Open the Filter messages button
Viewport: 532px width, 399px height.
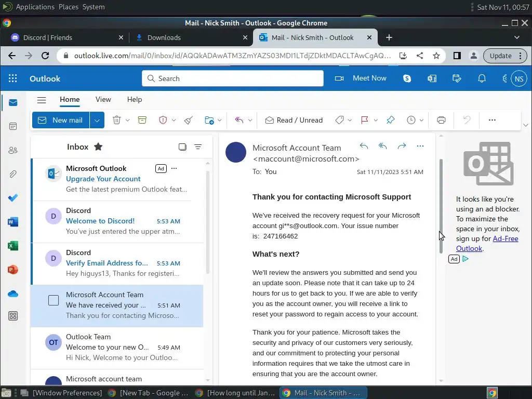coord(198,147)
